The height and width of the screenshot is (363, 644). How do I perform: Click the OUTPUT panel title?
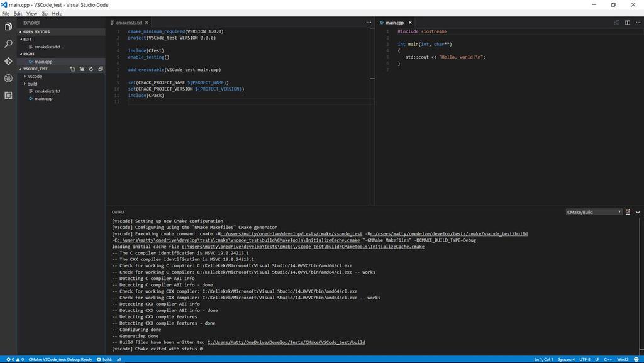tap(119, 212)
